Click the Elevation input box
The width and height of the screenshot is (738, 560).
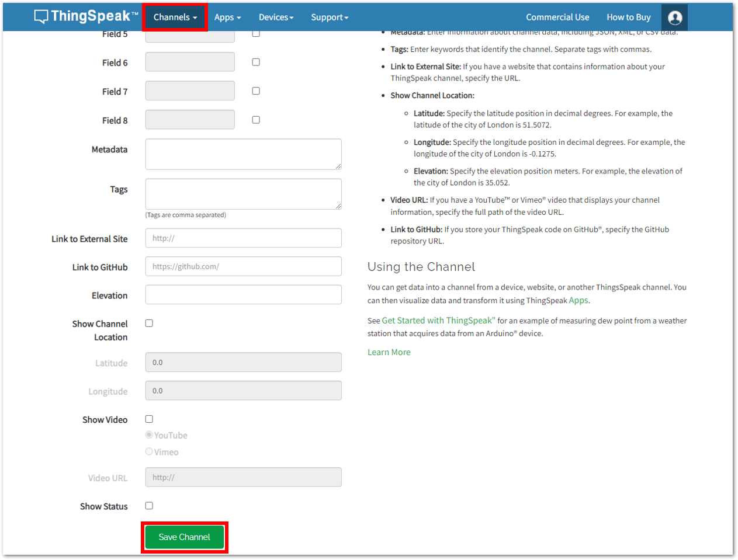[243, 295]
